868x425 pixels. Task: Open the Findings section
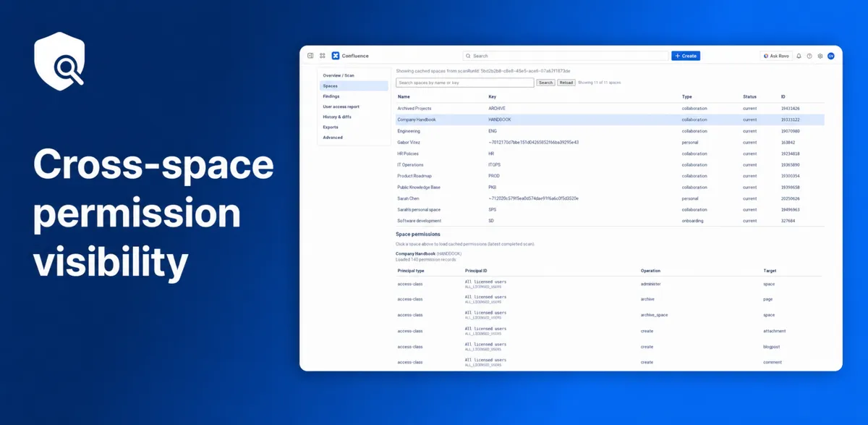(331, 96)
